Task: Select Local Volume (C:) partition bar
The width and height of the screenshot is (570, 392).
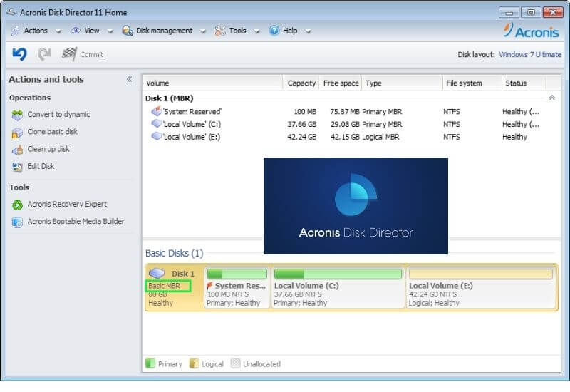Action: (x=338, y=287)
